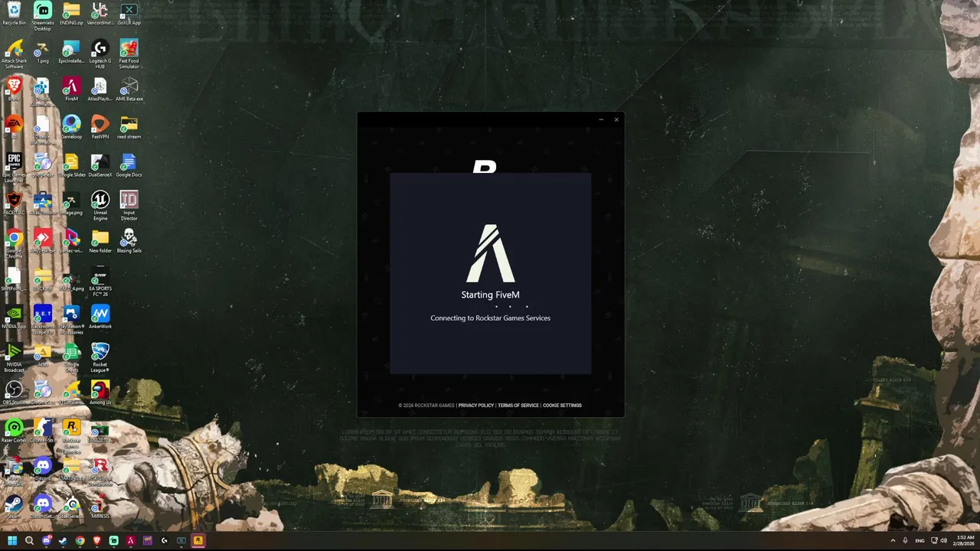980x551 pixels.
Task: Open the Google Docs desktop icon
Action: [x=129, y=166]
